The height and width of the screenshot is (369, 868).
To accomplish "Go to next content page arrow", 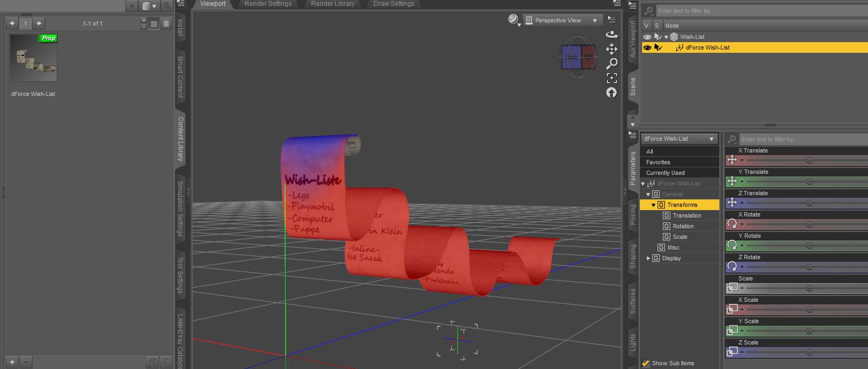I will coord(38,23).
